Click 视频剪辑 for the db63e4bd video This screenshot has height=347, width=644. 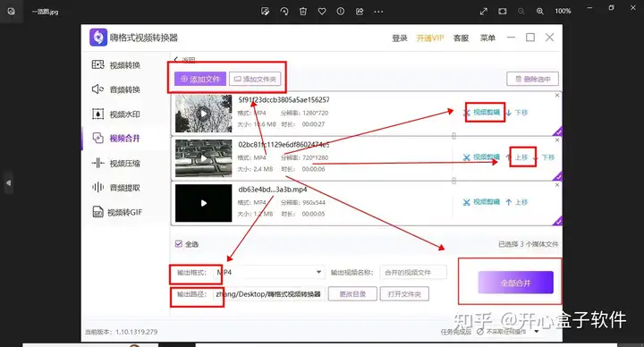click(x=482, y=201)
